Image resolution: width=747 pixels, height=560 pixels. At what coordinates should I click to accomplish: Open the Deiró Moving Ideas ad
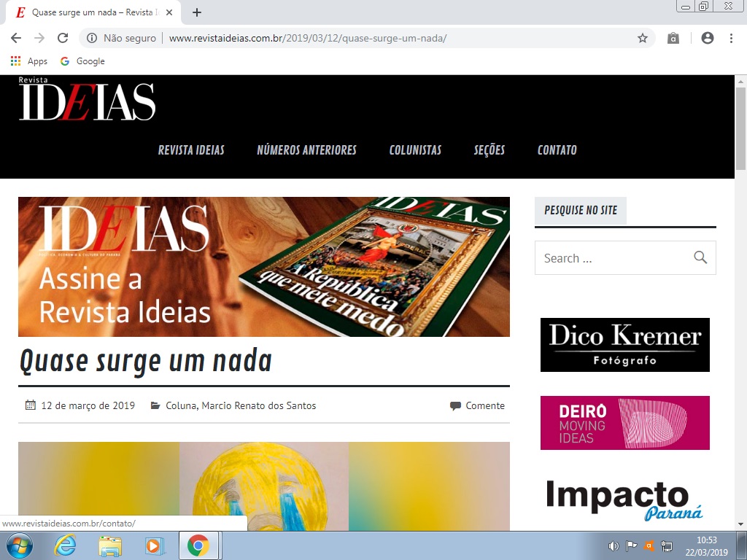[624, 423]
